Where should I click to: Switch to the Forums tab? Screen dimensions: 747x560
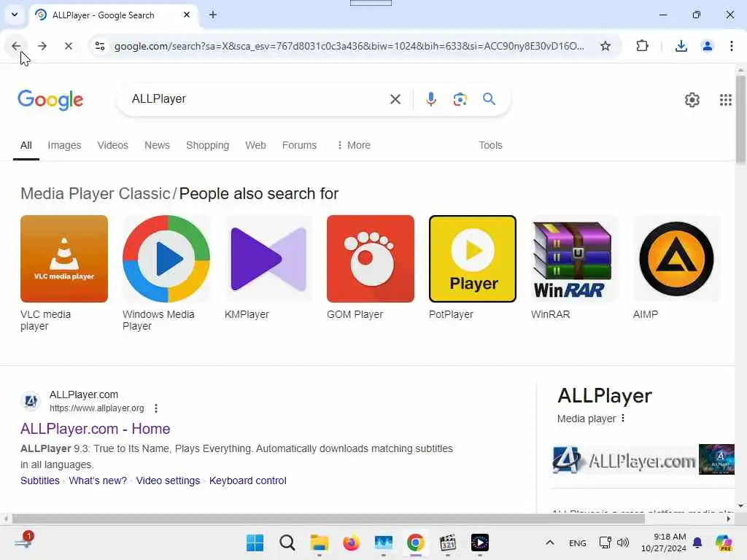point(299,145)
